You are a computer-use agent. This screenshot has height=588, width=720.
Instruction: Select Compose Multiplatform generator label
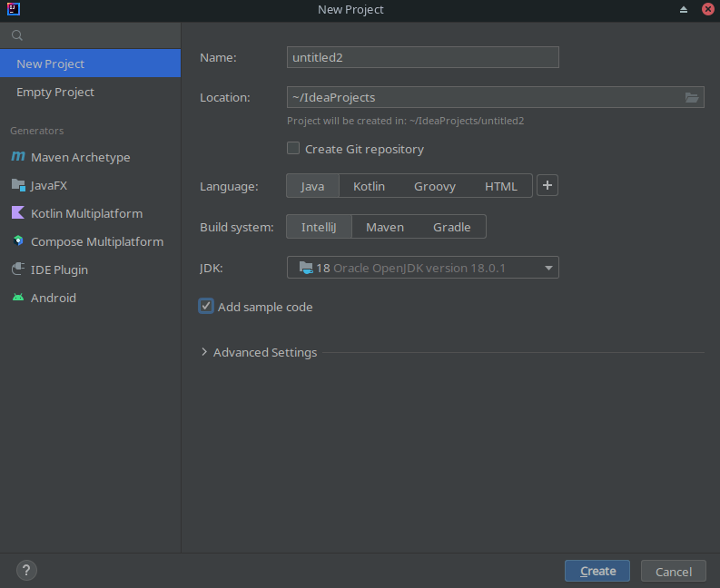(x=97, y=241)
